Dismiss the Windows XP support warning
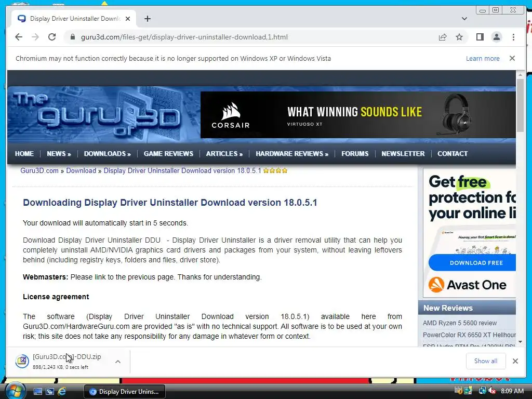This screenshot has width=532, height=399. (512, 58)
